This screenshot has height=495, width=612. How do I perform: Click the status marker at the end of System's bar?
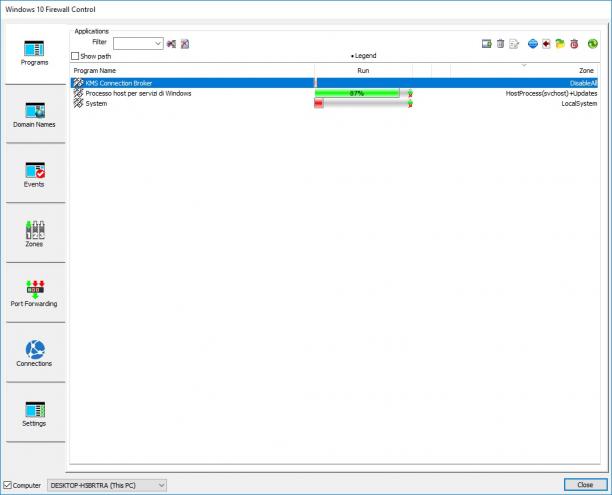click(410, 103)
